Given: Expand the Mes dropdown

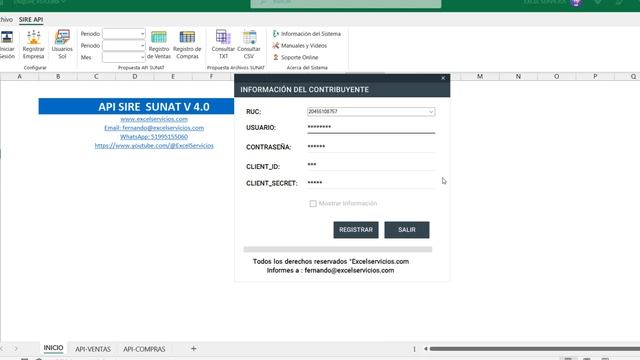Looking at the screenshot, I should pyautogui.click(x=142, y=58).
